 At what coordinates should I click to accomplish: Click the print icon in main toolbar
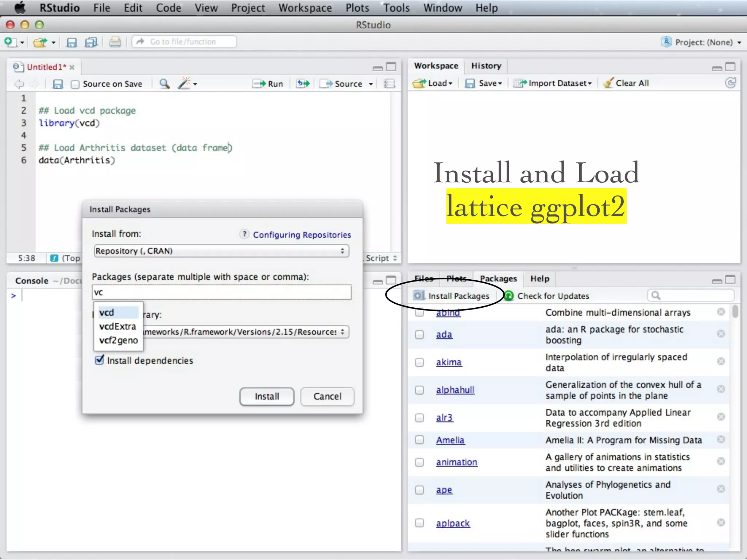(x=115, y=42)
